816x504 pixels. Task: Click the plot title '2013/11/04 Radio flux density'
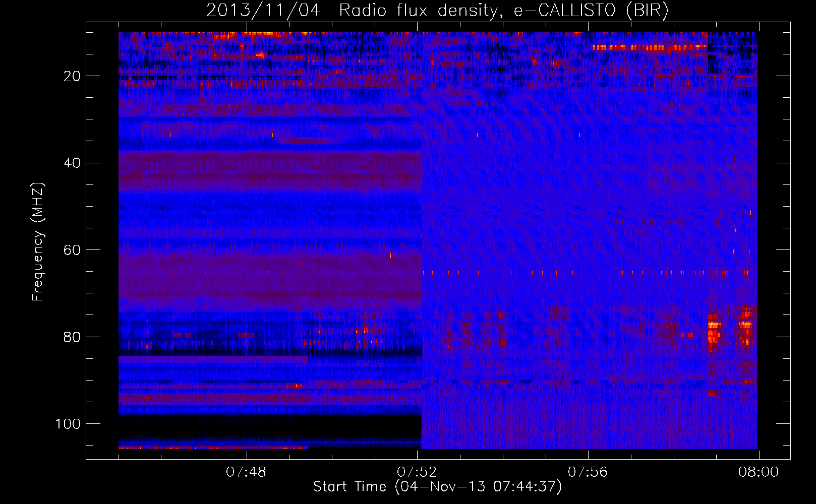point(437,11)
